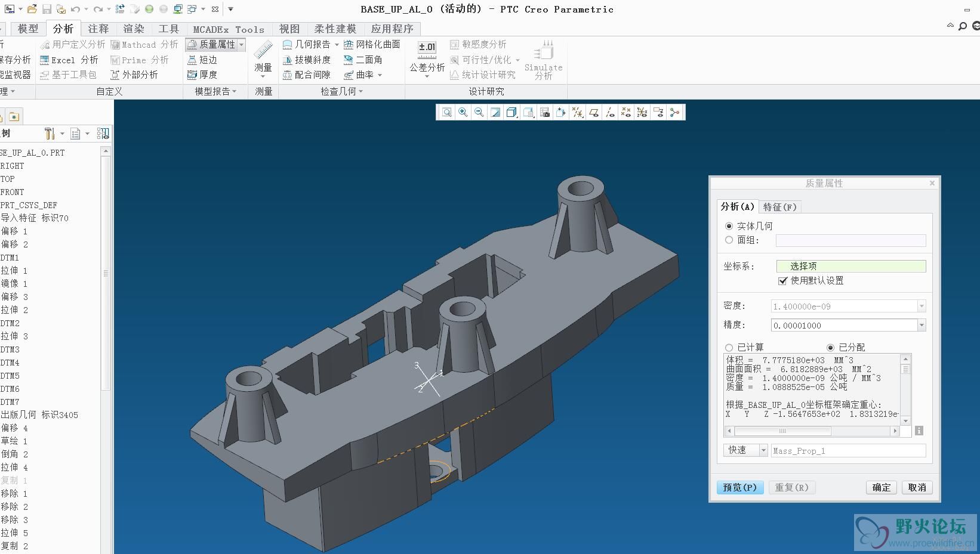Viewport: 980px width, 554px height.
Task: Toggle coordinate system display icon
Action: (x=642, y=112)
